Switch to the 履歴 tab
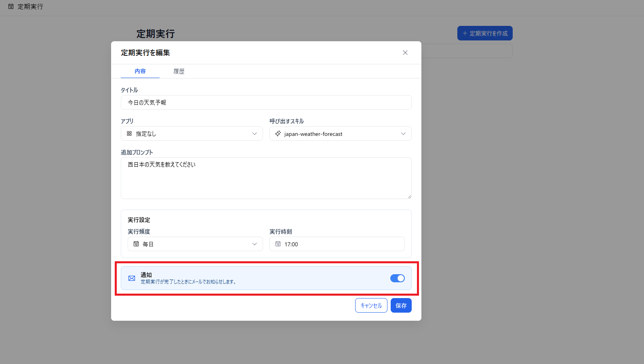The height and width of the screenshot is (364, 644). click(179, 71)
